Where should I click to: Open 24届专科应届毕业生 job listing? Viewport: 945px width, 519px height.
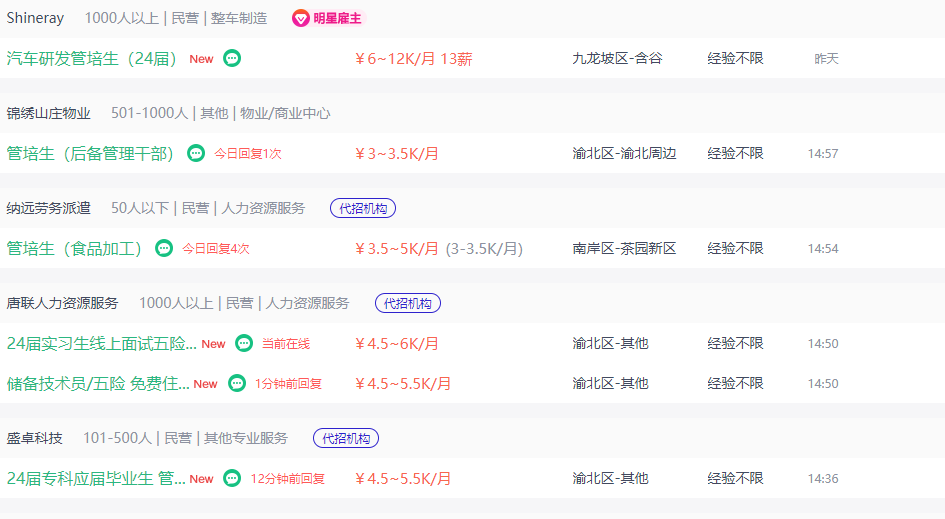coord(96,479)
